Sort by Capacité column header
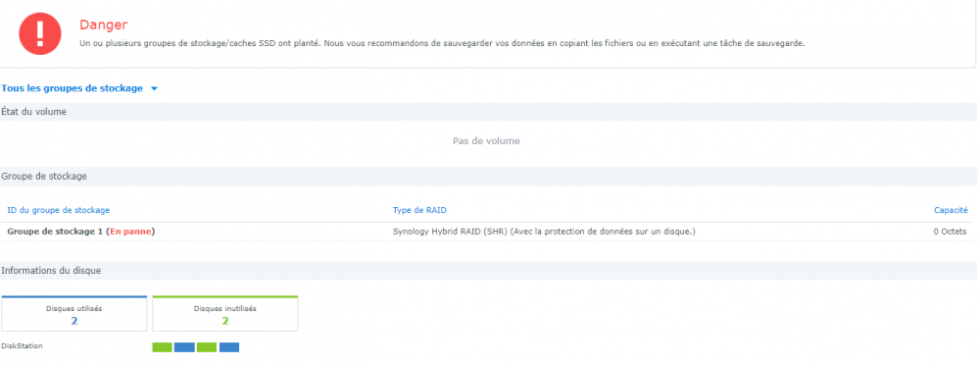This screenshot has height=366, width=980. coord(951,210)
